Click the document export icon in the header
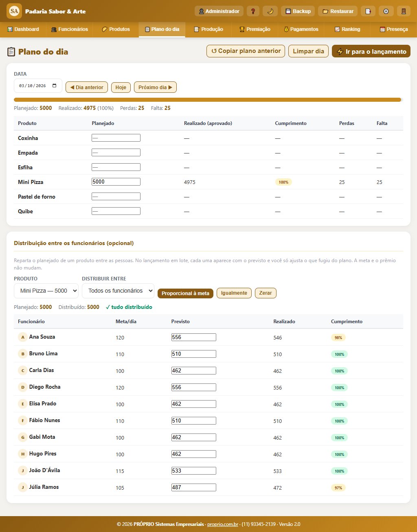This screenshot has height=532, width=417. click(x=368, y=11)
